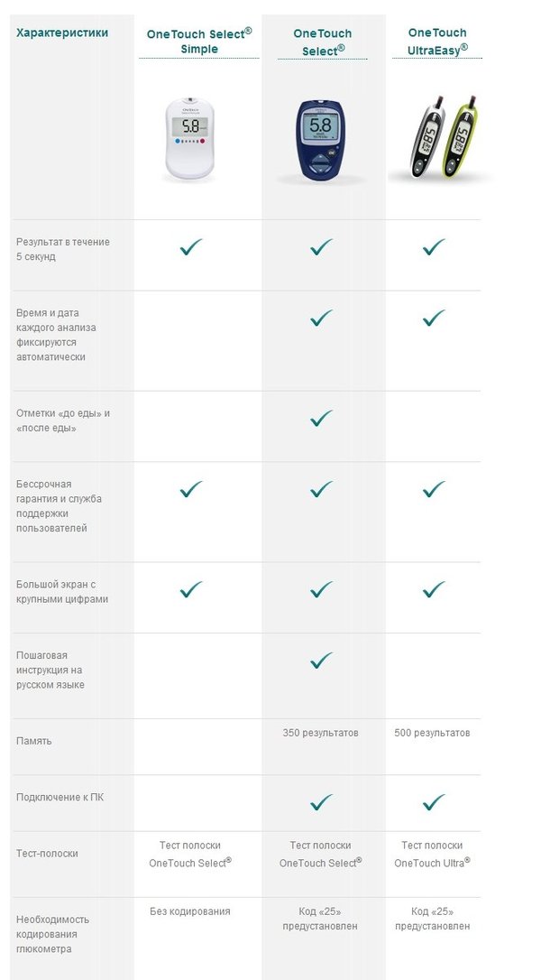Image resolution: width=541 pixels, height=980 pixels.
Task: Click UltraEasy checkmark for 5-second result
Action: (x=434, y=247)
